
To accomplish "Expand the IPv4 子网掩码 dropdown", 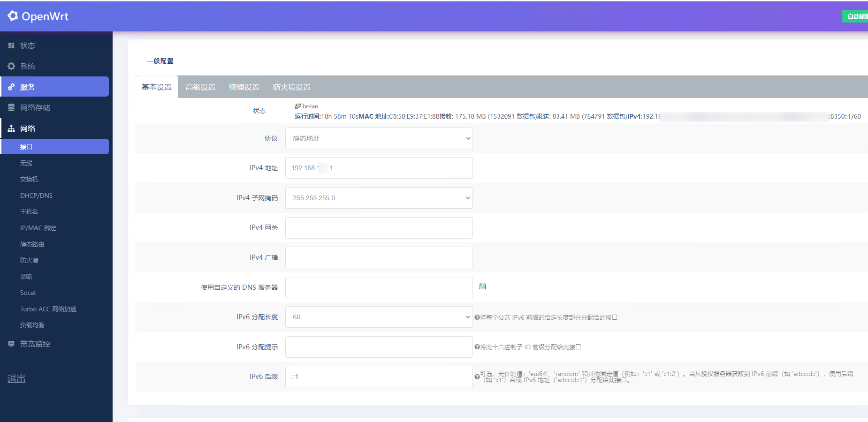I will tap(379, 198).
